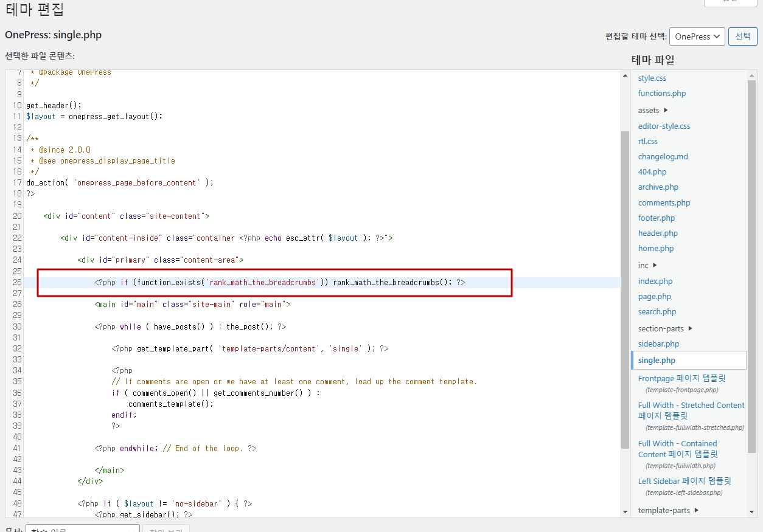Image resolution: width=763 pixels, height=532 pixels.
Task: Open Full Width - Stretched Content template
Action: 691,410
